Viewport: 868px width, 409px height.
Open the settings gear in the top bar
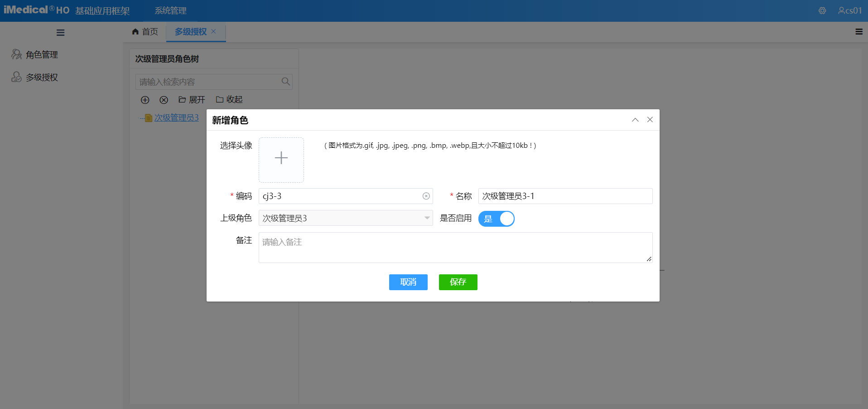tap(822, 10)
